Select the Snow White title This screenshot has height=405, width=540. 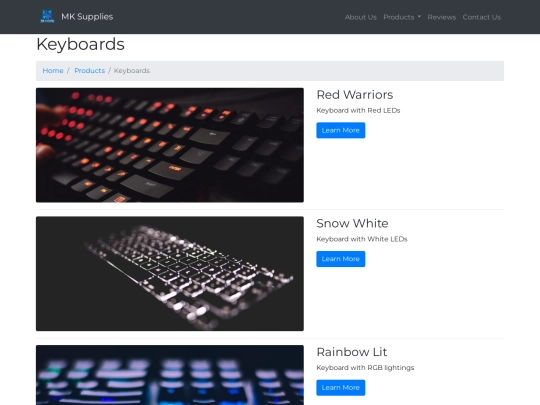coord(352,223)
